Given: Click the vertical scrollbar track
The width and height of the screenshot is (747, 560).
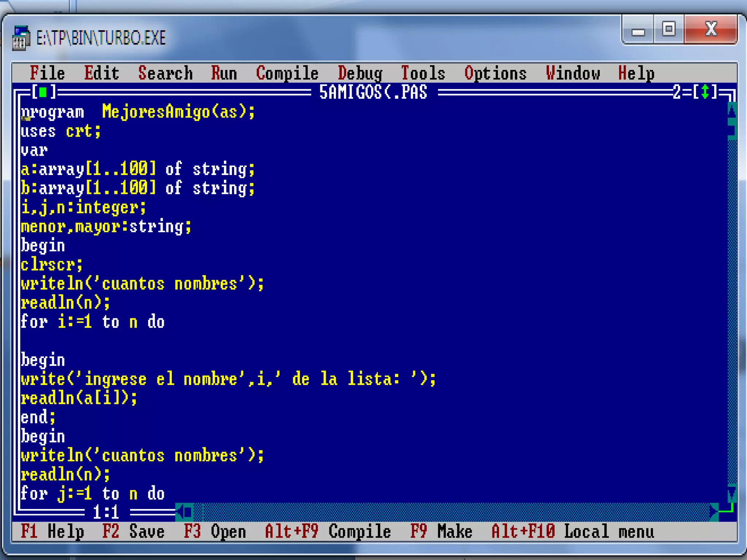Looking at the screenshot, I should click(x=732, y=310).
